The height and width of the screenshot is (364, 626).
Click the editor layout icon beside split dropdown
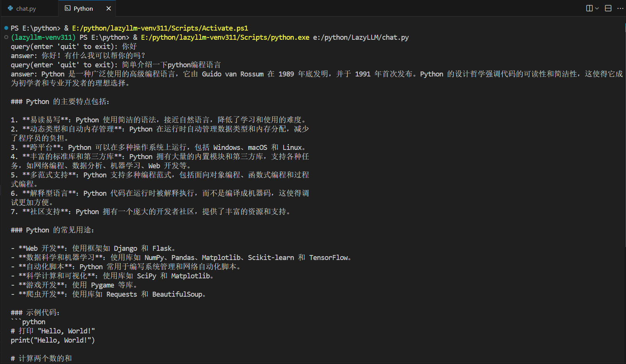click(x=608, y=8)
